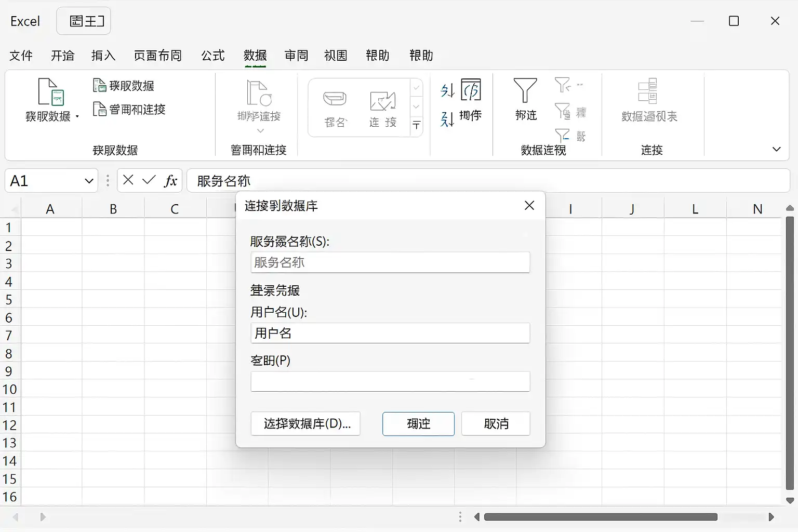This screenshot has width=798, height=532.
Task: Click the Filter funnel icon
Action: coord(525,90)
